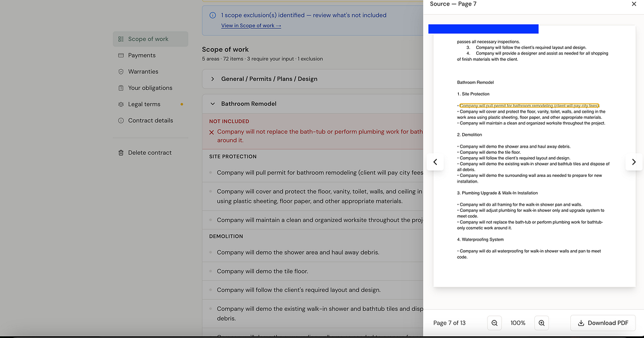This screenshot has width=644, height=338.
Task: Click the Payments card icon
Action: point(120,55)
